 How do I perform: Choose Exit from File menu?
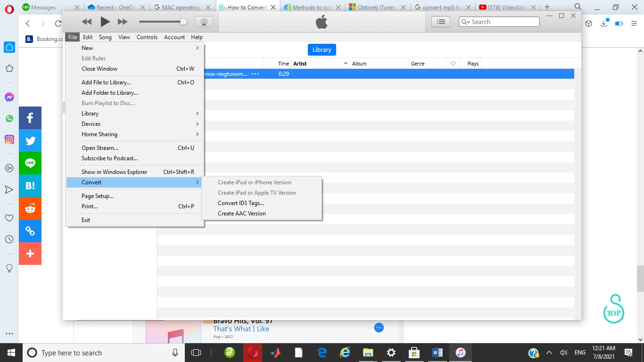(134, 220)
